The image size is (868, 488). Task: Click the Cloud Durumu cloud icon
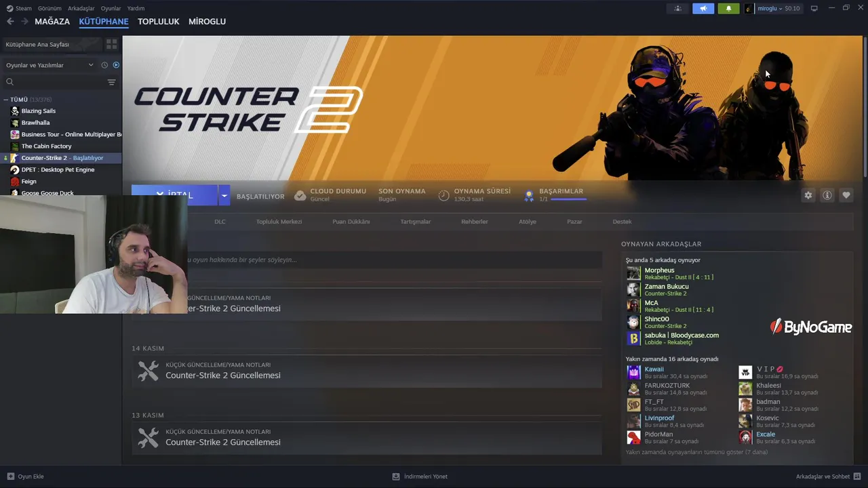coord(300,195)
